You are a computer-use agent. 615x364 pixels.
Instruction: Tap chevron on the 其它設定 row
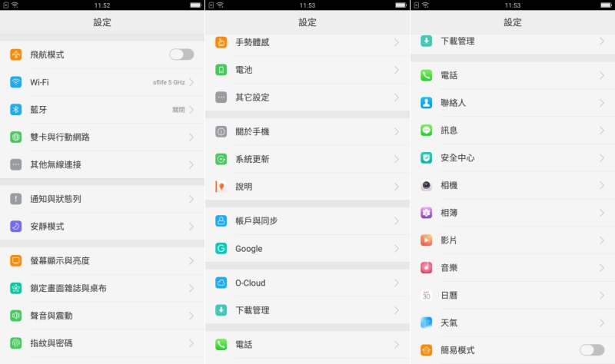(x=397, y=98)
